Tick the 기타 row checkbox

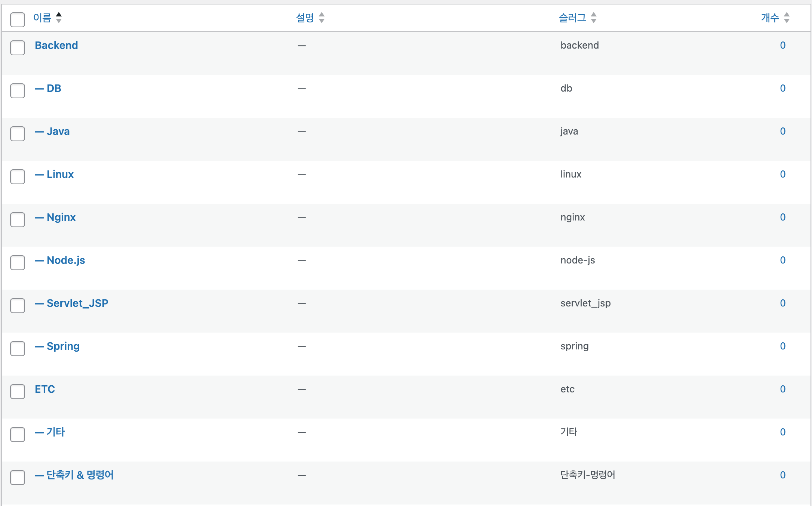coord(18,434)
